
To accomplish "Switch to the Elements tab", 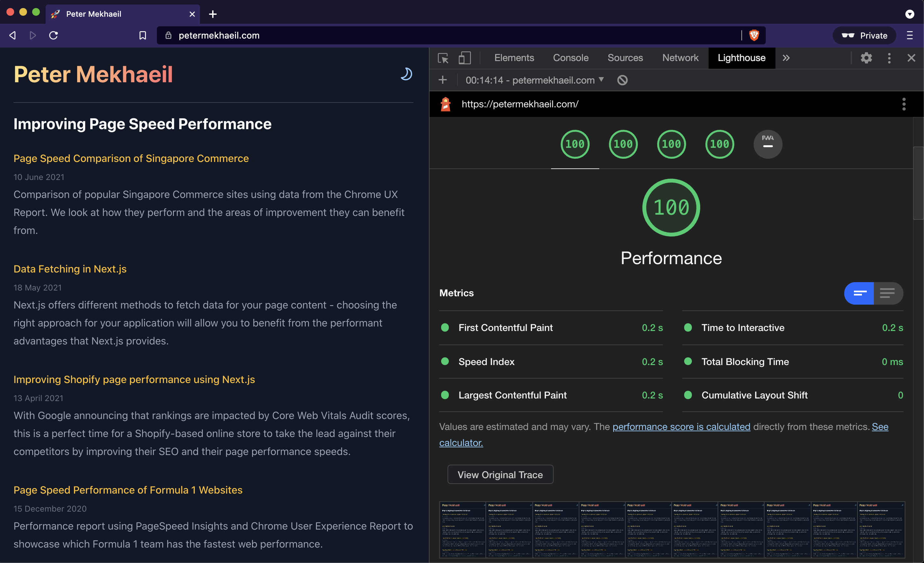I will tap(514, 58).
